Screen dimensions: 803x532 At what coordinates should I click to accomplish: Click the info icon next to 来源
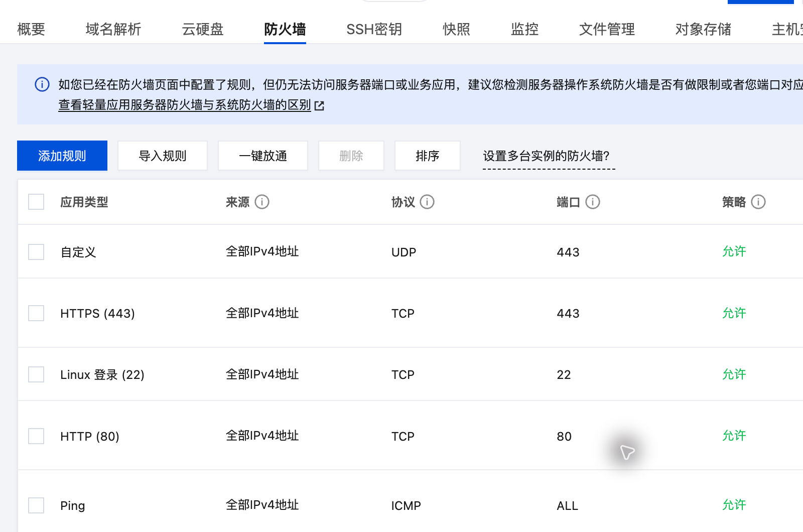(262, 202)
